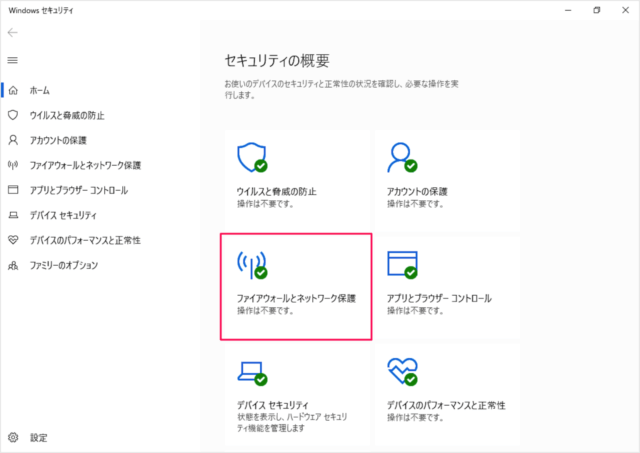The height and width of the screenshot is (453, 640).
Task: Open the ファイアウォールとネットワーク保護 tile title
Action: click(296, 298)
